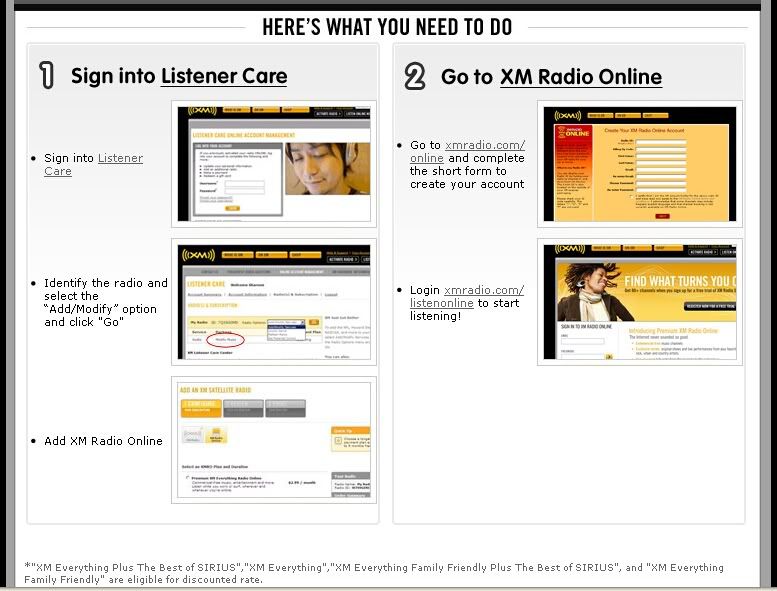Click XM logo in account management screenshot
Screen dimensions: 777x591
(199, 254)
